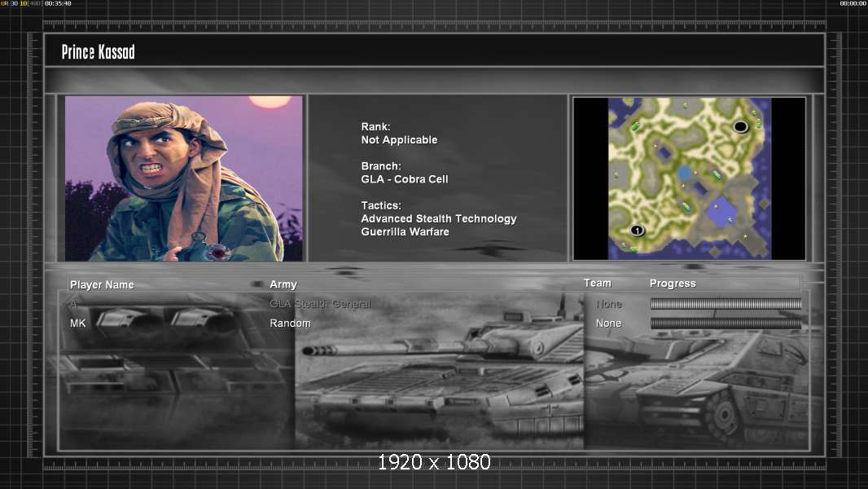868x489 pixels.
Task: Click the 00:00:00 timer at top right
Action: pos(853,3)
